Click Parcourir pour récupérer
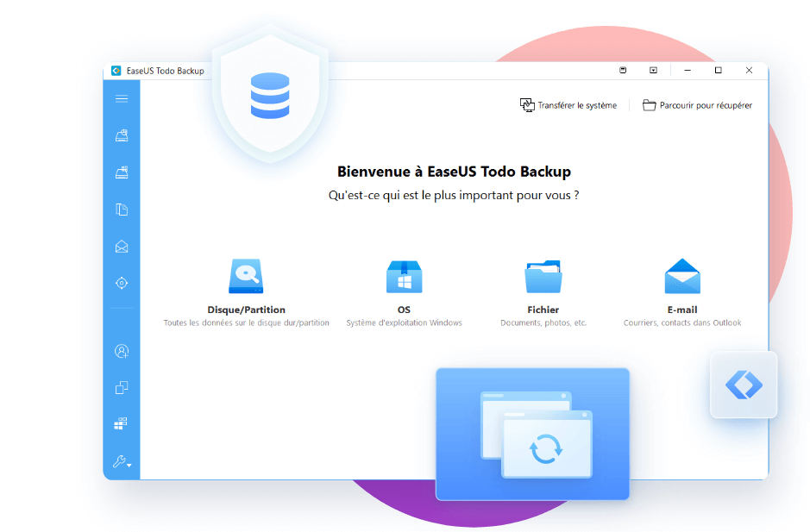 point(697,105)
